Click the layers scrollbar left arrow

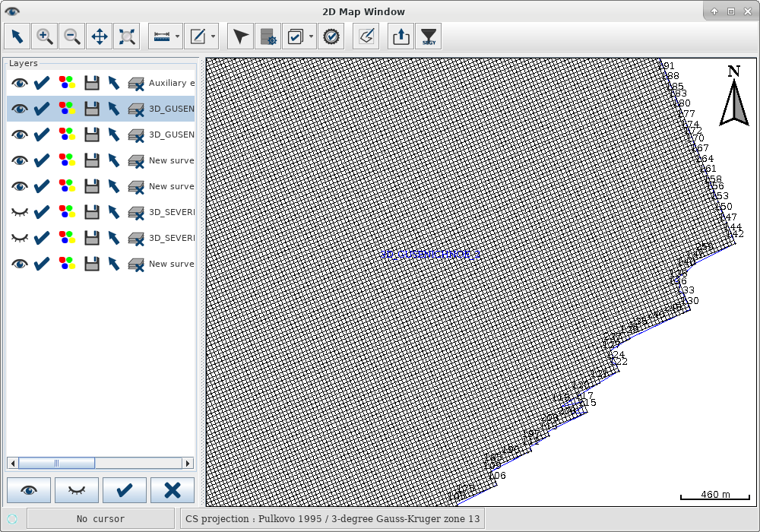click(13, 463)
